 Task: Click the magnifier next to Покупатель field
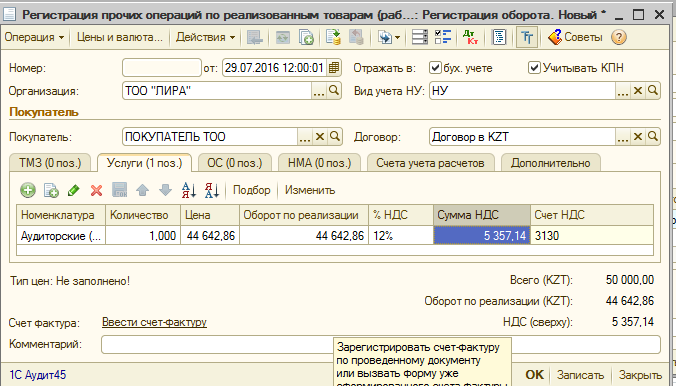point(334,137)
